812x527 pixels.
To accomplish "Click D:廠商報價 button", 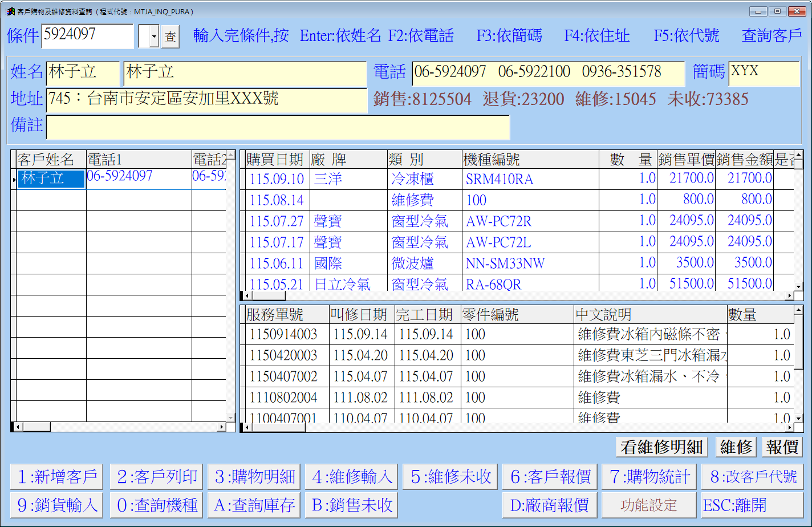I will (550, 505).
